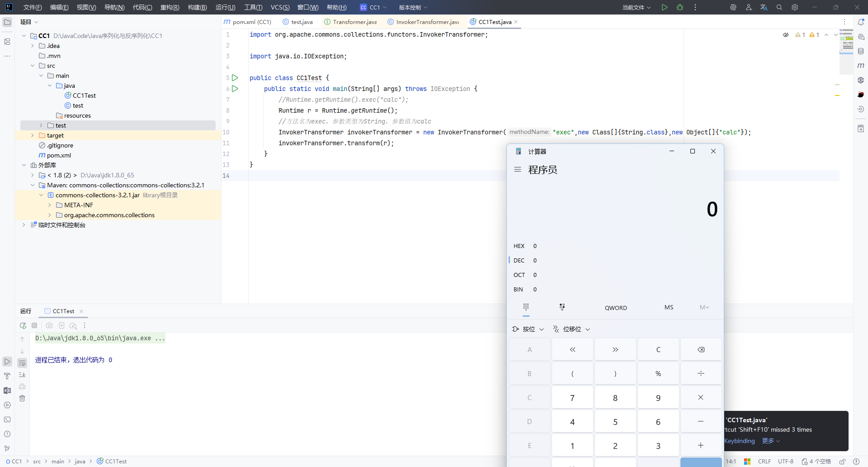This screenshot has height=467, width=868.
Task: Select the BIN radix in Calculator
Action: point(615,290)
